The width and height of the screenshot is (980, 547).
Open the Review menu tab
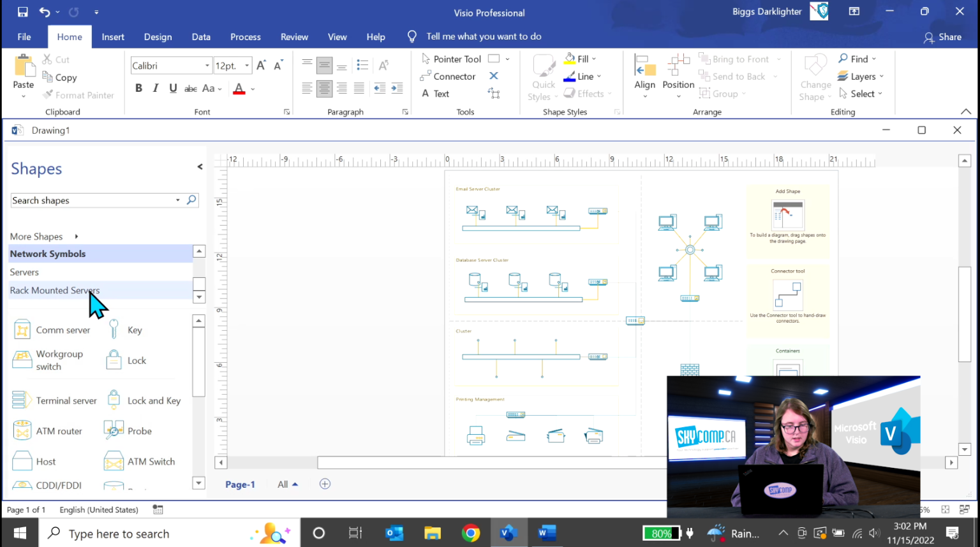294,36
